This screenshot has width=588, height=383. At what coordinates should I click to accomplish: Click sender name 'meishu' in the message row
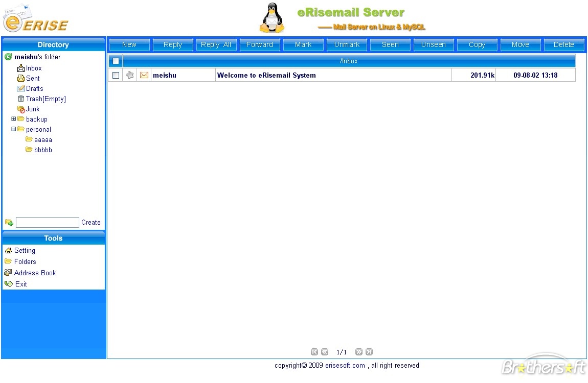[x=165, y=75]
